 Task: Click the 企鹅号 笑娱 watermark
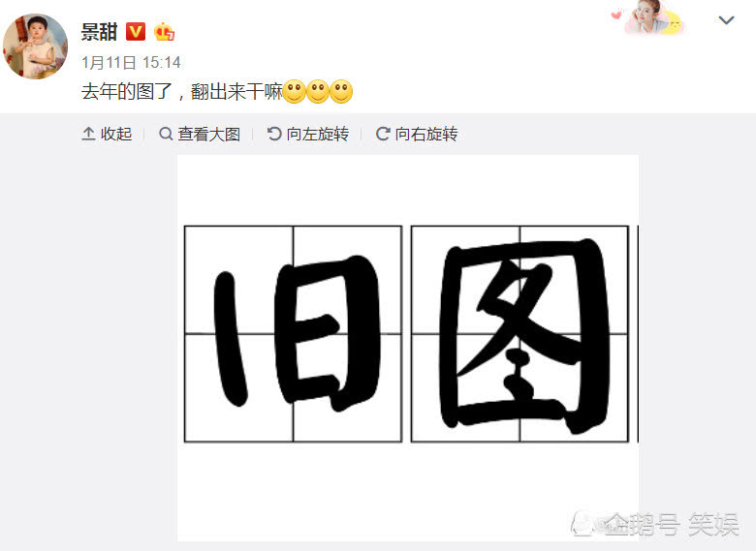pyautogui.click(x=656, y=524)
